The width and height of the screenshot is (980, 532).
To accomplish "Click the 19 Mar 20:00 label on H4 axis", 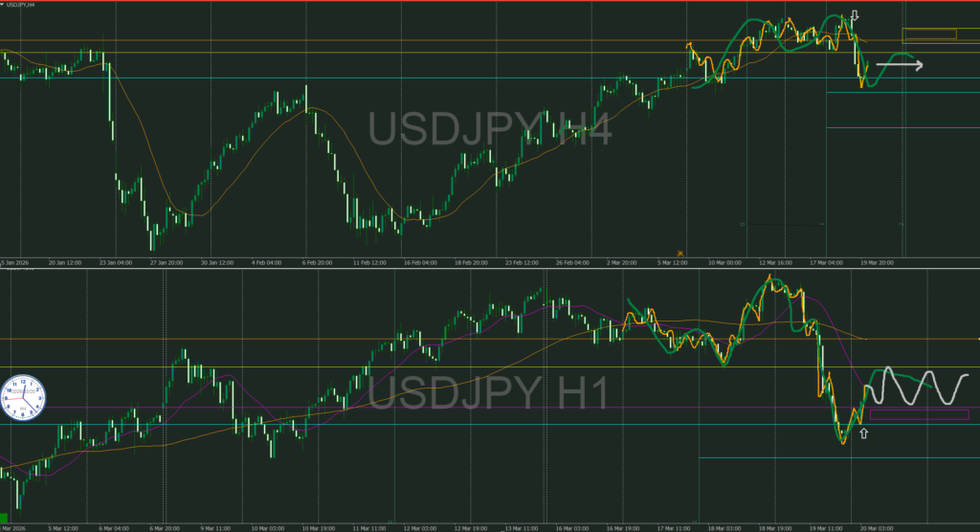I will click(878, 261).
